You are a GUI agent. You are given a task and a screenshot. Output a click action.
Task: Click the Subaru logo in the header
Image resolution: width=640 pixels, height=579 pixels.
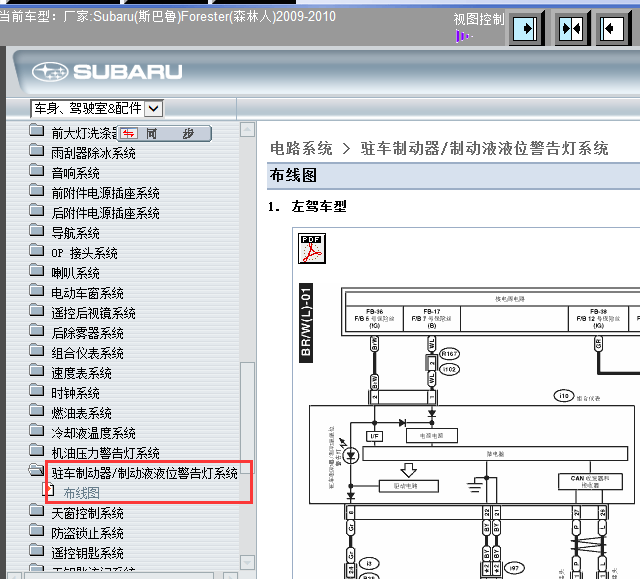[107, 72]
